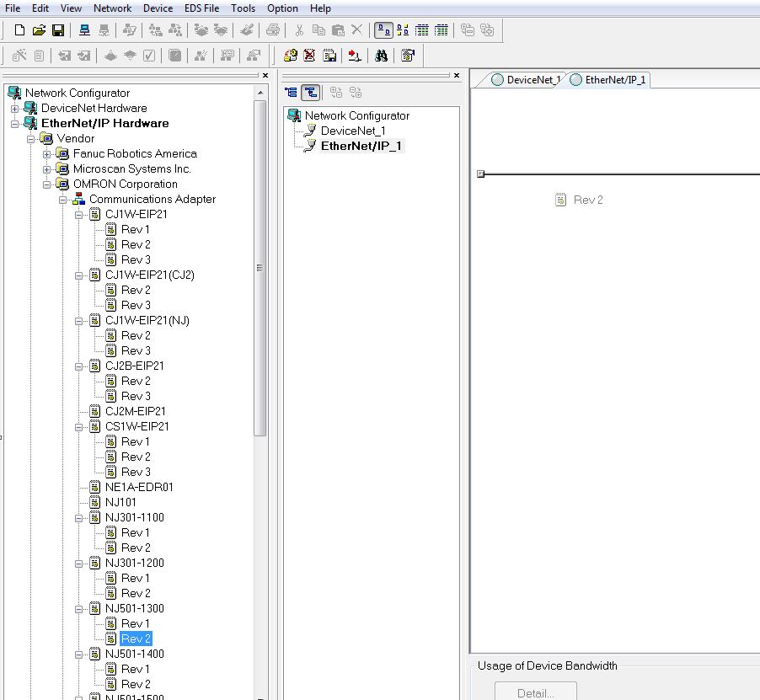
Task: Click the Install EDS file icon
Action: click(291, 56)
